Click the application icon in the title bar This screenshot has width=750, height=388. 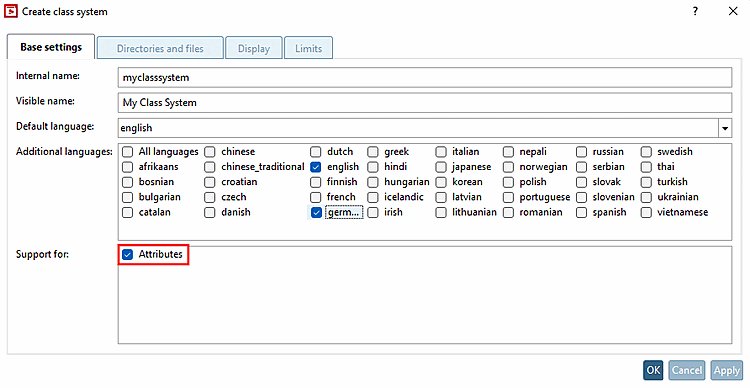[x=11, y=11]
